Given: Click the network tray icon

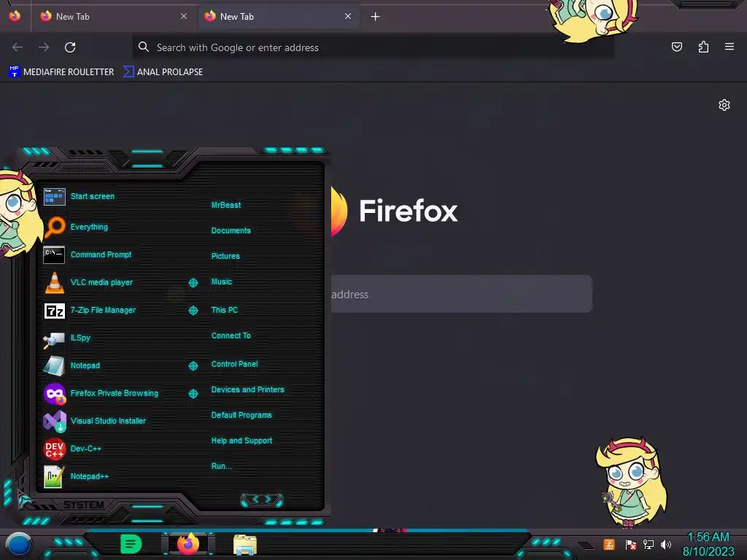Looking at the screenshot, I should [649, 544].
